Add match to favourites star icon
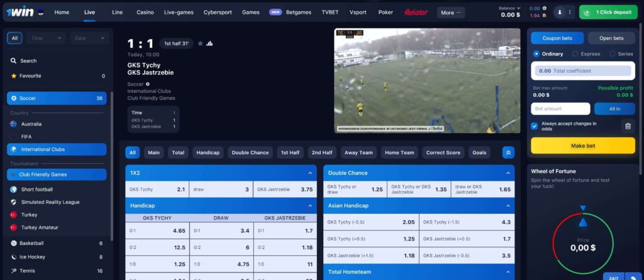The height and width of the screenshot is (280, 644). point(201,43)
